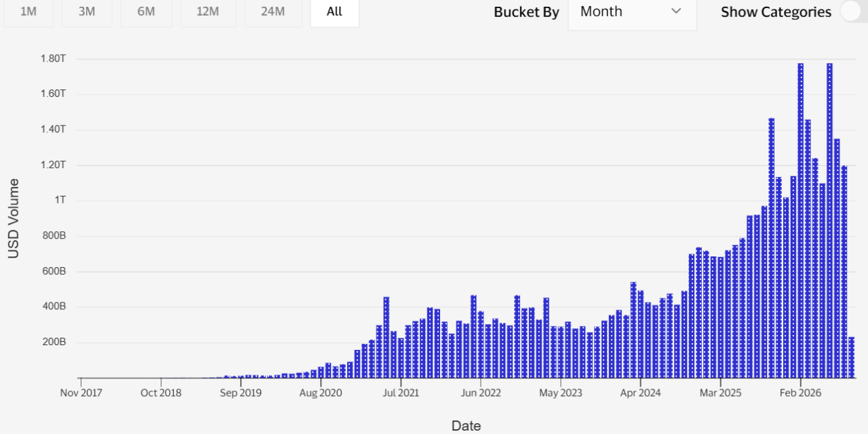Click the Show Categories label
The image size is (868, 434).
click(x=776, y=12)
